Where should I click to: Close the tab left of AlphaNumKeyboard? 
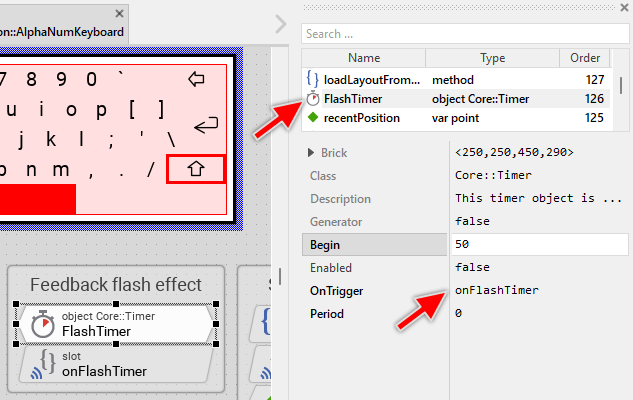120,13
